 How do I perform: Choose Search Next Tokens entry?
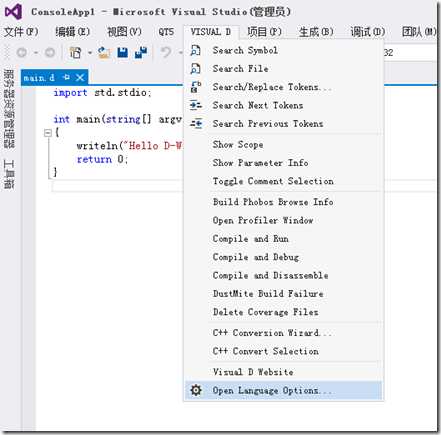pos(283,105)
